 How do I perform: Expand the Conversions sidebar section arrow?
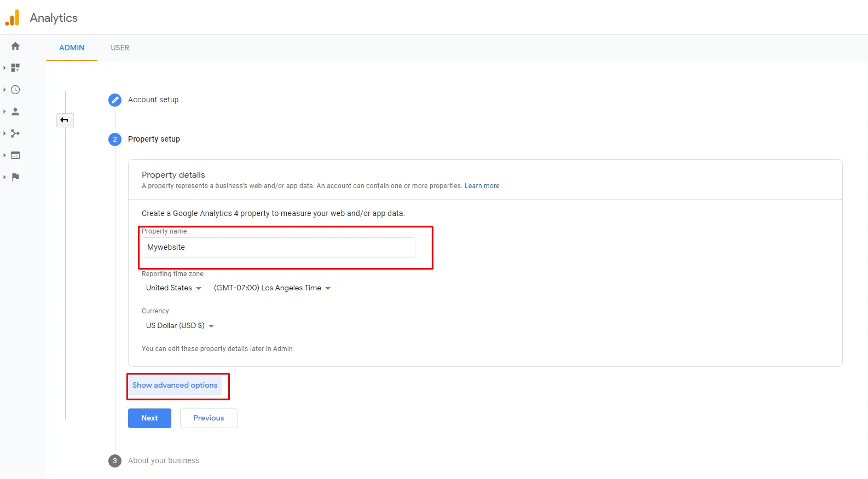coord(4,177)
